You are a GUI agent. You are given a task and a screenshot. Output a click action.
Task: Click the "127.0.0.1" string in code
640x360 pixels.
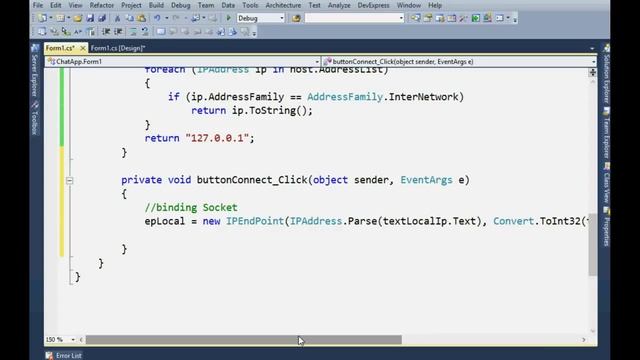click(217, 138)
